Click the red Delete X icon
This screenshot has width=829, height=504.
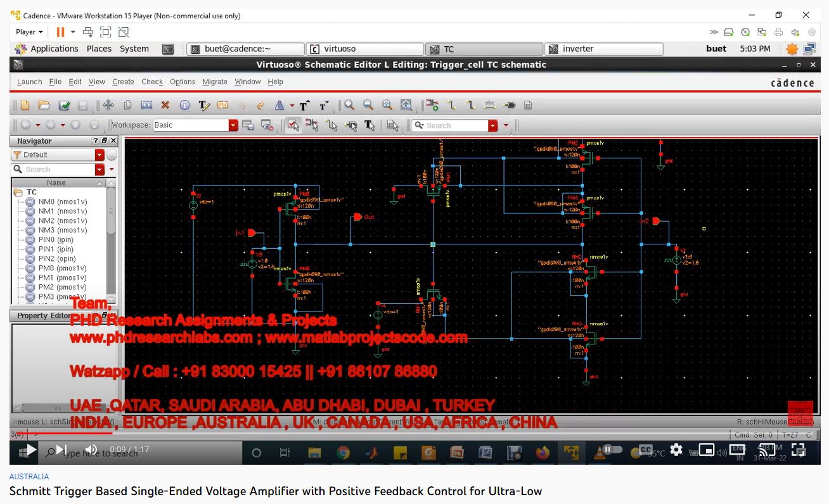(165, 106)
